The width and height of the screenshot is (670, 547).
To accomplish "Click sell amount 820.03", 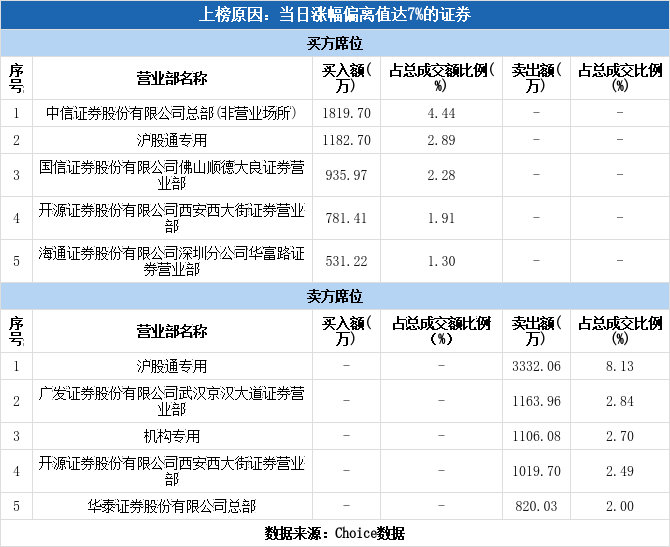I will pyautogui.click(x=536, y=506).
